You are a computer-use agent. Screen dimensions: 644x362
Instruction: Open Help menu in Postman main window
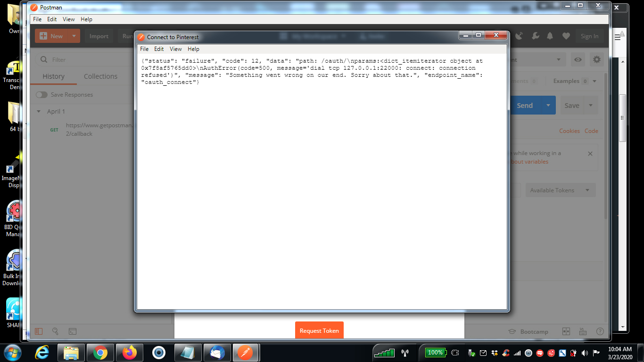point(86,19)
